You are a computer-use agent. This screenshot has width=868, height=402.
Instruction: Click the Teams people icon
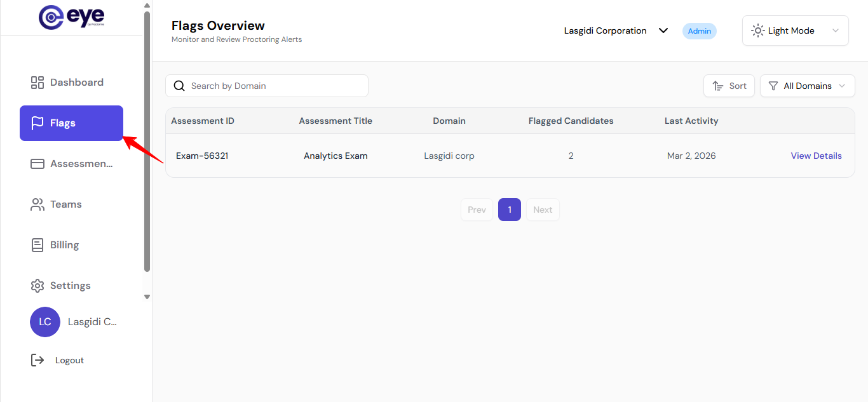tap(37, 204)
